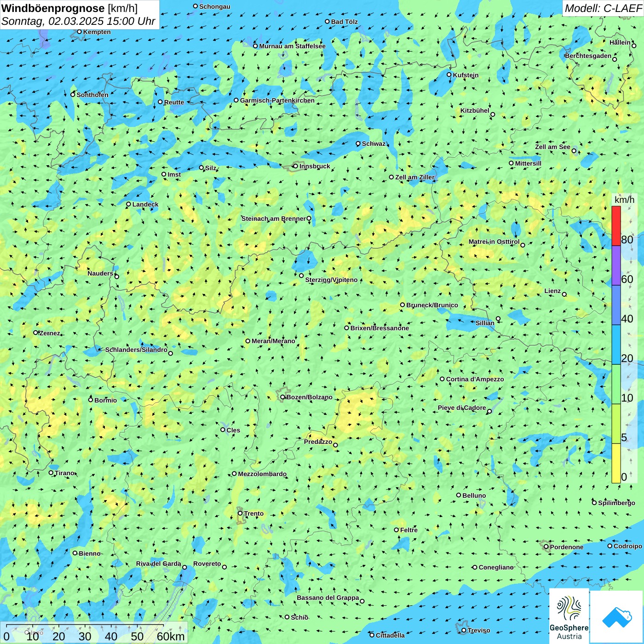Click the Sonthofen town label
Image resolution: width=644 pixels, height=644 pixels.
[x=92, y=95]
